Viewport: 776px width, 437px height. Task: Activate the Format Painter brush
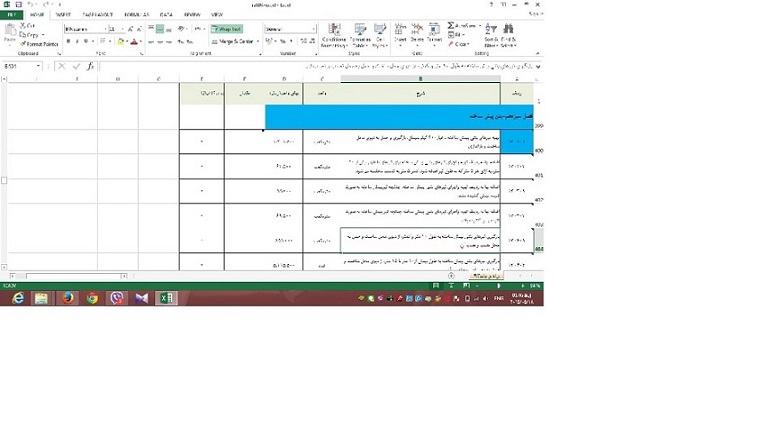coord(23,44)
